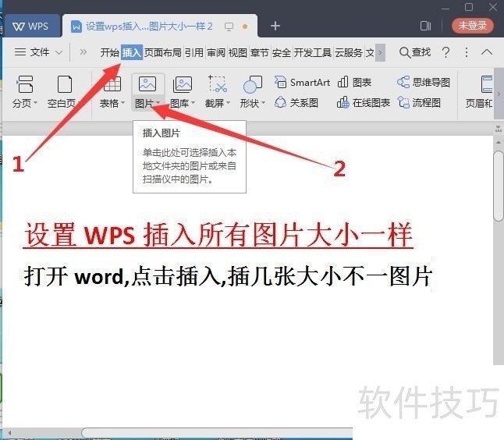
Task: Click the 图库 gallery icon
Action: pos(183,84)
